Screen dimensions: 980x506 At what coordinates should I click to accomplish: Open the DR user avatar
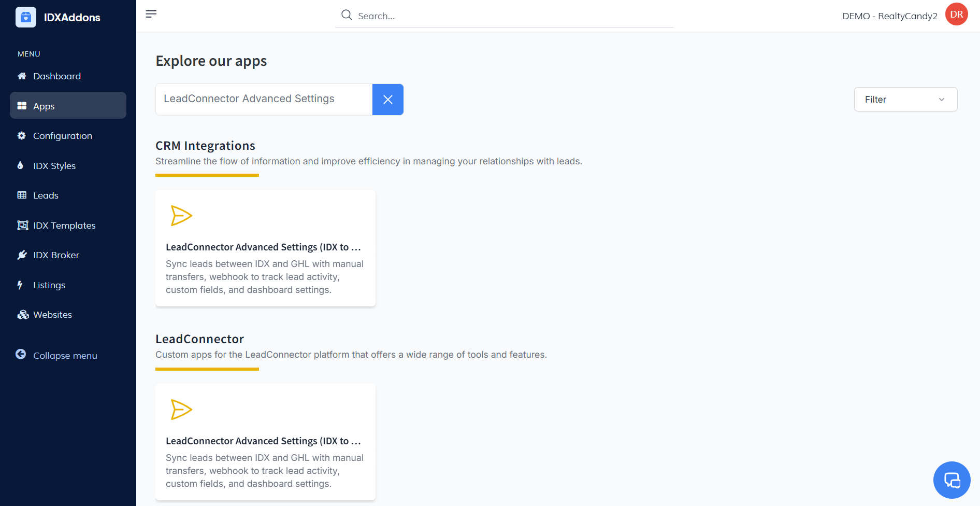click(956, 15)
